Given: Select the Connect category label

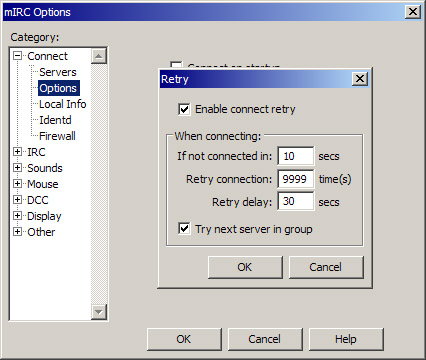Looking at the screenshot, I should click(x=47, y=56).
